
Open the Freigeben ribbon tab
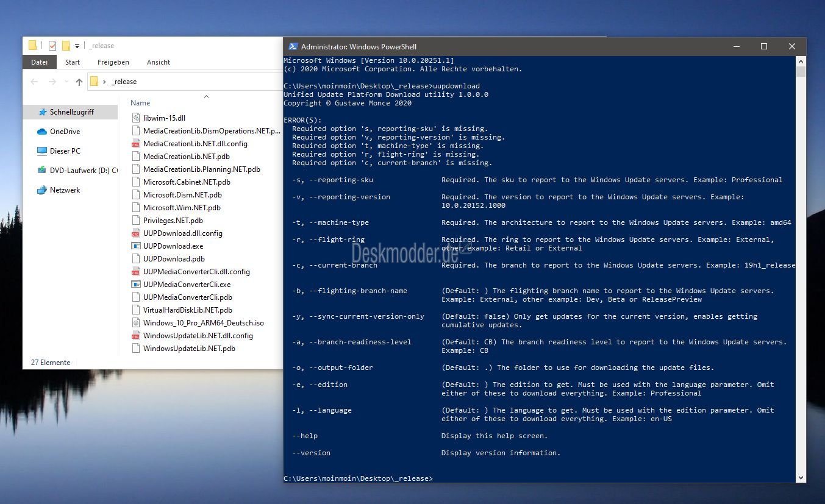[x=113, y=62]
